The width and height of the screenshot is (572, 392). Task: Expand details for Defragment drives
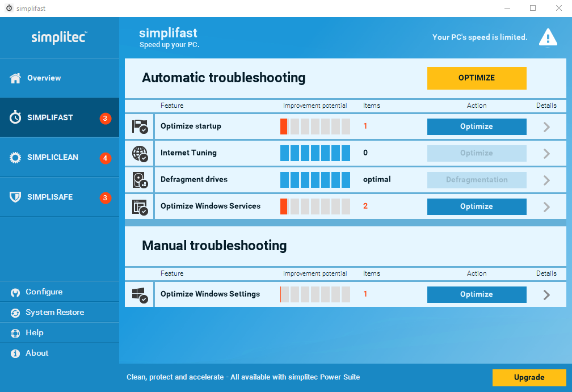tap(546, 180)
